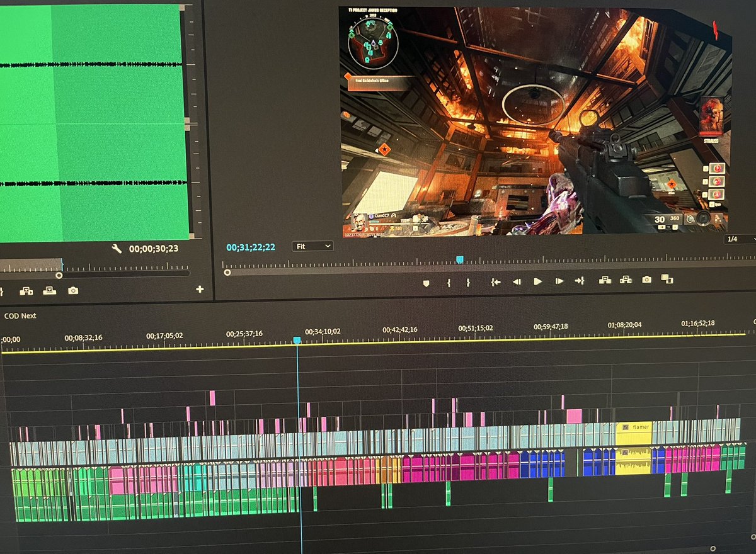Click Mark In in the Program monitor
Image resolution: width=756 pixels, height=554 pixels.
(x=449, y=283)
